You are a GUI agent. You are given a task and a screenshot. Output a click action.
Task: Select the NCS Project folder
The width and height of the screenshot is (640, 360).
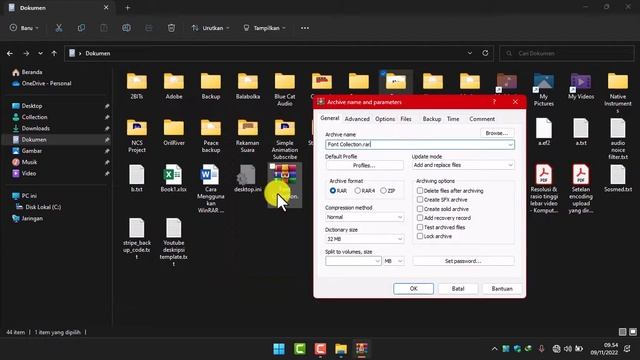pyautogui.click(x=137, y=136)
